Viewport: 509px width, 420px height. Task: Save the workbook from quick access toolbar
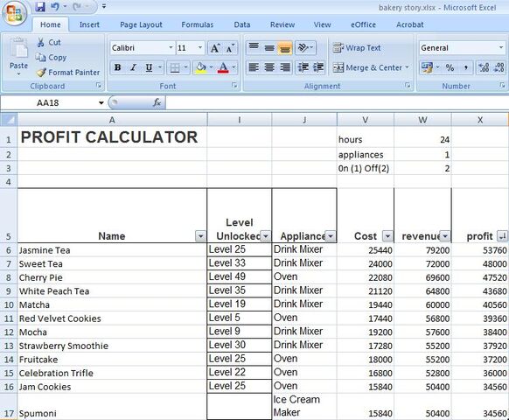(40, 6)
